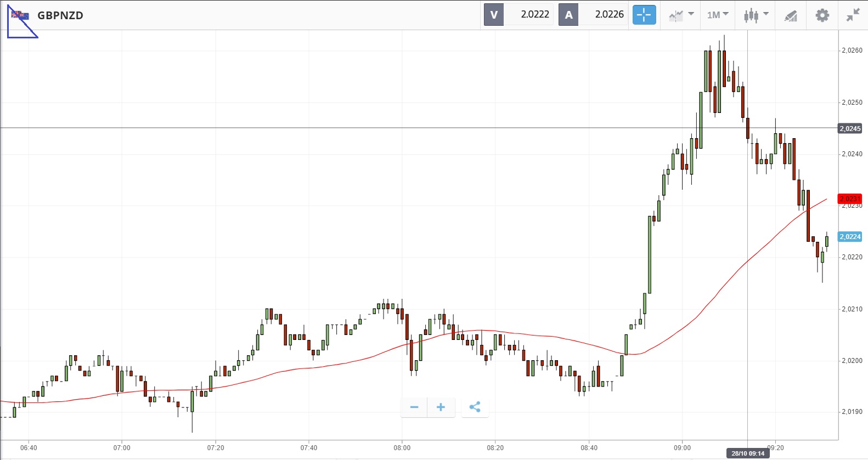Open the chart settings gear

[x=822, y=15]
